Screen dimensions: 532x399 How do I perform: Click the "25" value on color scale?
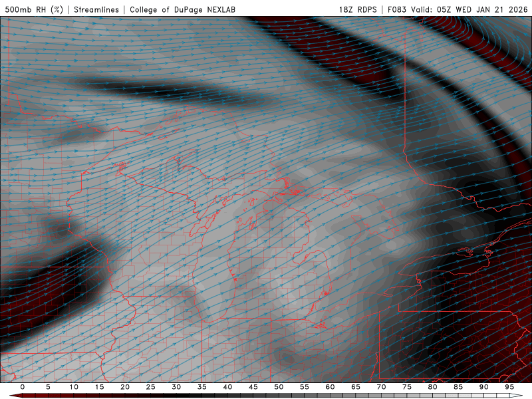pyautogui.click(x=151, y=387)
